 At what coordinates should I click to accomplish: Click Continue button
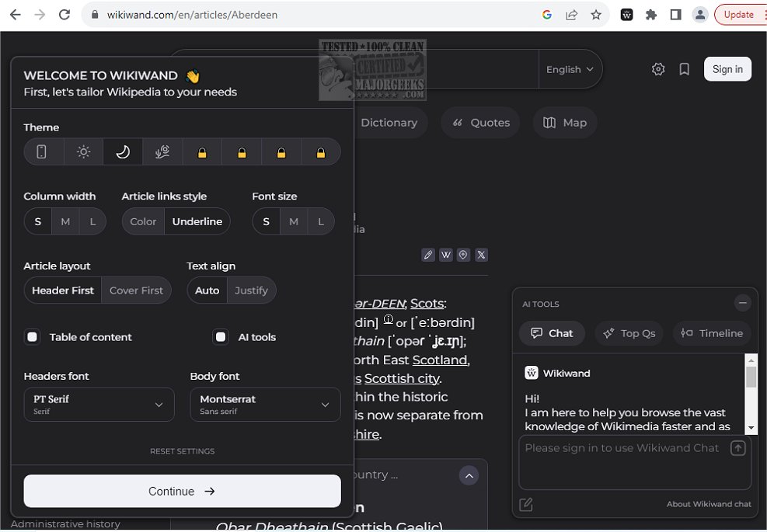click(x=182, y=491)
